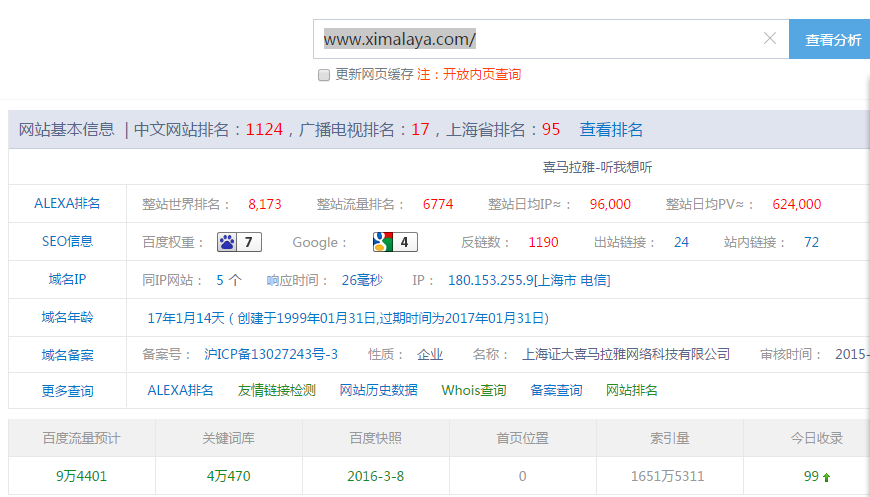The width and height of the screenshot is (870, 497).
Task: Click the 注：开放内页查询 notice
Action: (469, 74)
